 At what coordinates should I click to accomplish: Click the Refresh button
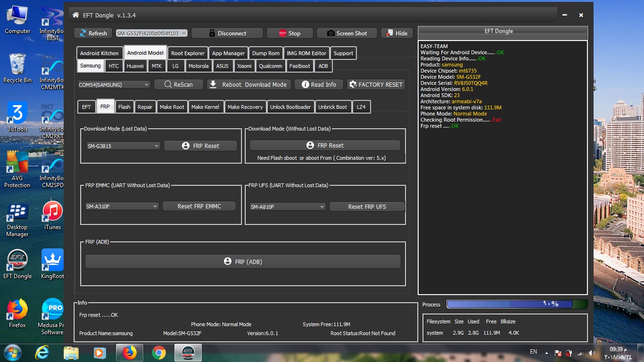tap(93, 33)
